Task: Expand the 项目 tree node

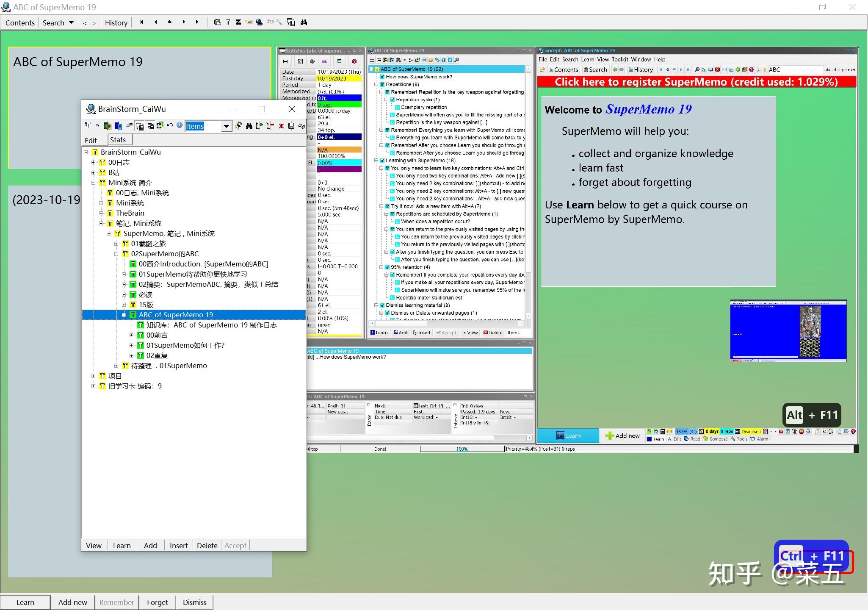Action: (94, 376)
